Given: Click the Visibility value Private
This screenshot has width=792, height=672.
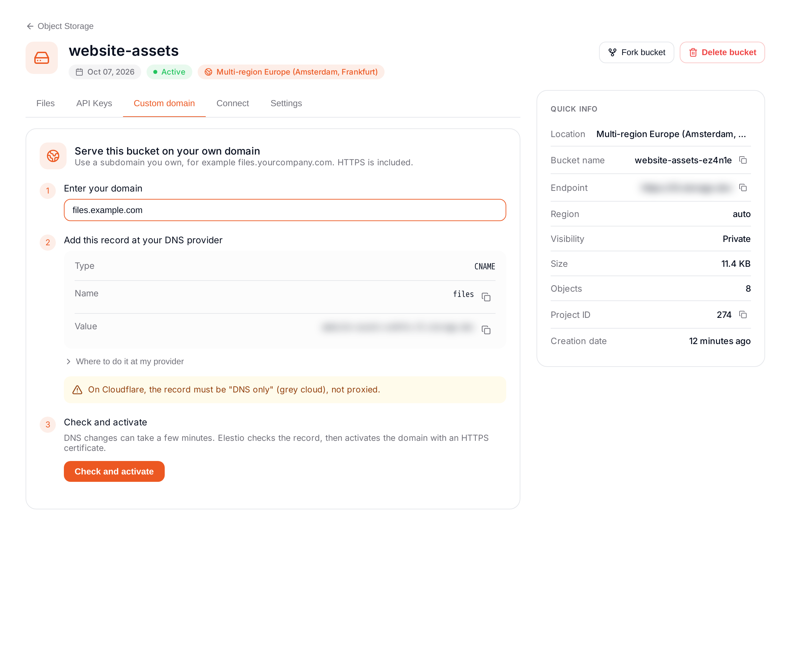Looking at the screenshot, I should [736, 239].
